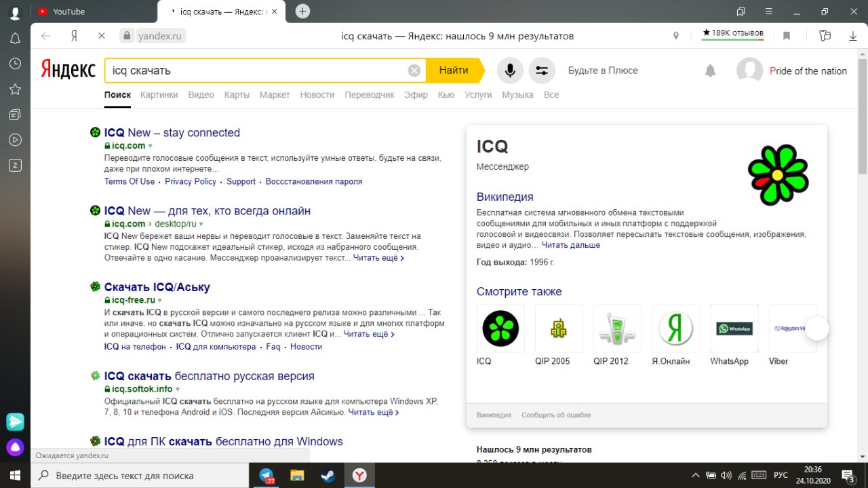Screen dimensions: 868x488
Task: Open Yandex notifications bell near the profile
Action: click(x=710, y=71)
